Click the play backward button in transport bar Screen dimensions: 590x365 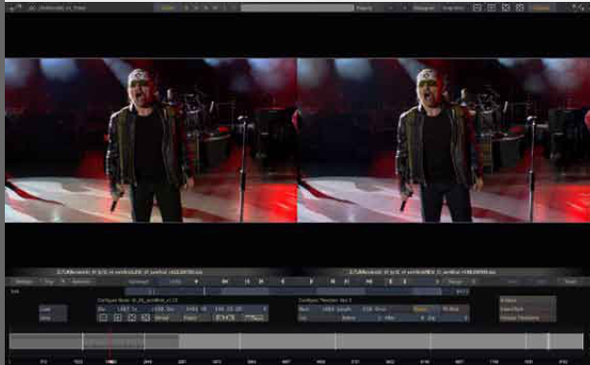click(x=283, y=281)
